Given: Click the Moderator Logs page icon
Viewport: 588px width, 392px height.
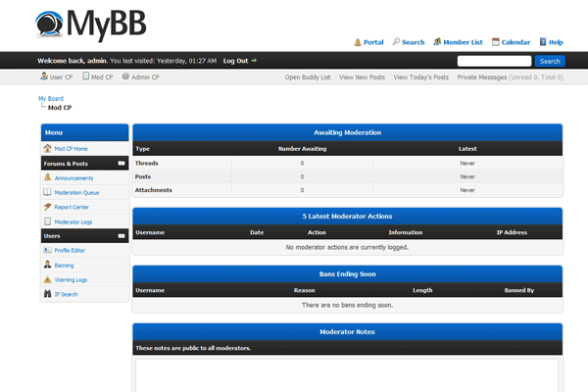Looking at the screenshot, I should 47,221.
